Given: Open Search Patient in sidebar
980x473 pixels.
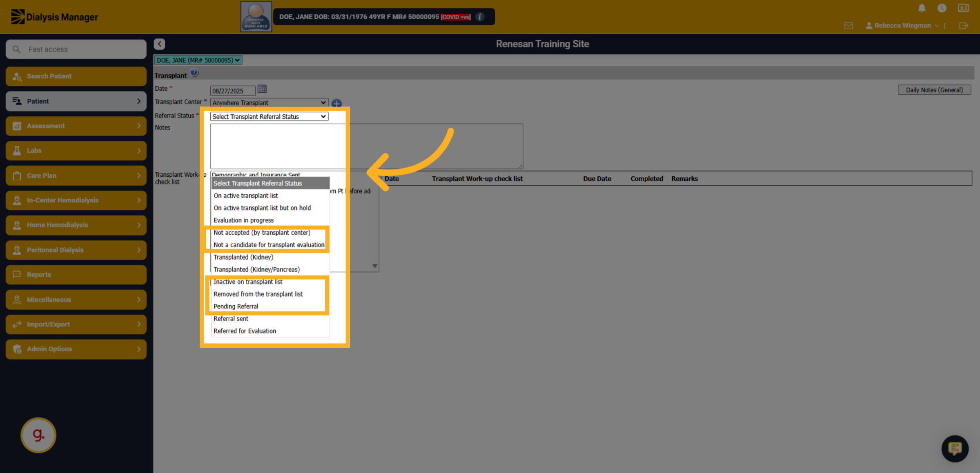Looking at the screenshot, I should 76,76.
